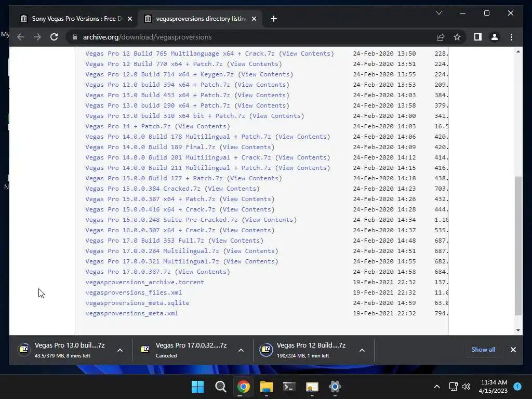532x399 pixels.
Task: Click the browser forward arrow
Action: [37, 37]
